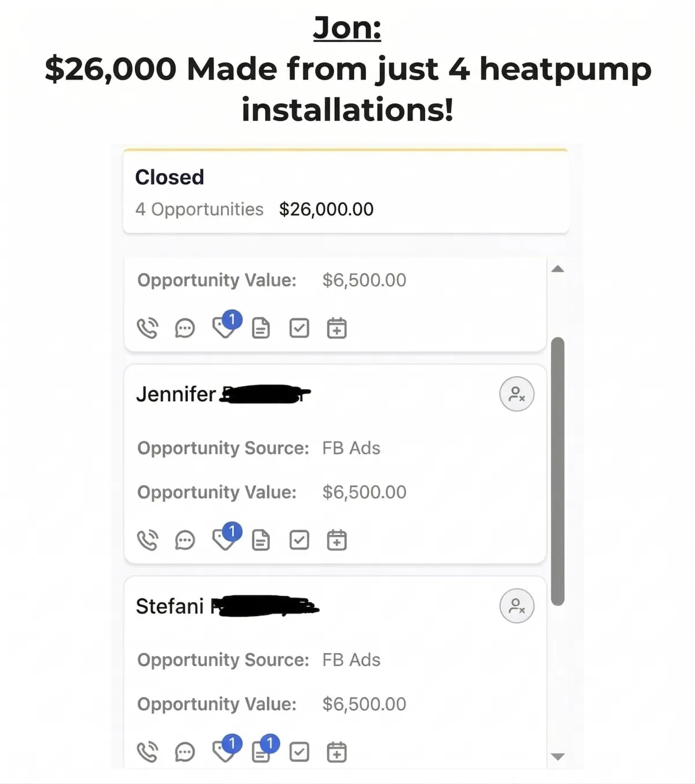Click the calendar add icon on Stefani's card
The width and height of the screenshot is (695, 784).
pos(336,752)
